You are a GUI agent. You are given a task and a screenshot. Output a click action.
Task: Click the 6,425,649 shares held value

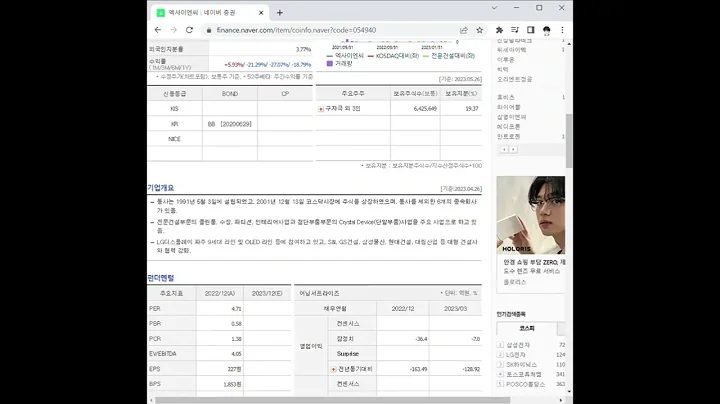point(425,109)
